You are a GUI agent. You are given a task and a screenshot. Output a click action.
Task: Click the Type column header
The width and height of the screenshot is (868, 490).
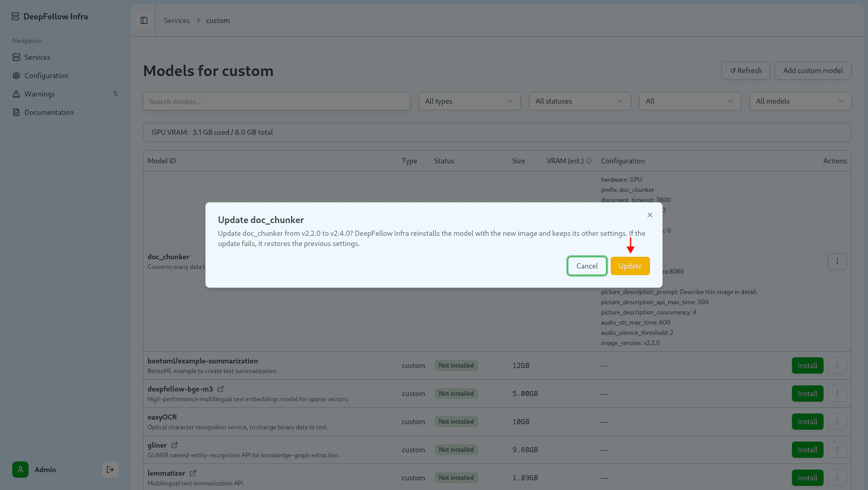(x=409, y=161)
